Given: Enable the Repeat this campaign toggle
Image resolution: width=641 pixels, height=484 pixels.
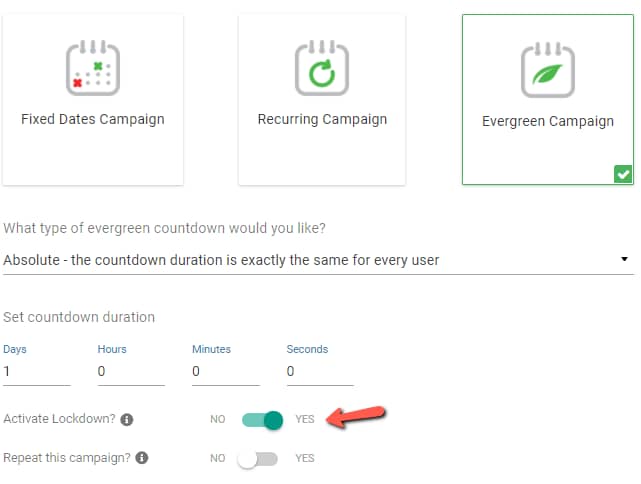Looking at the screenshot, I should pyautogui.click(x=258, y=459).
